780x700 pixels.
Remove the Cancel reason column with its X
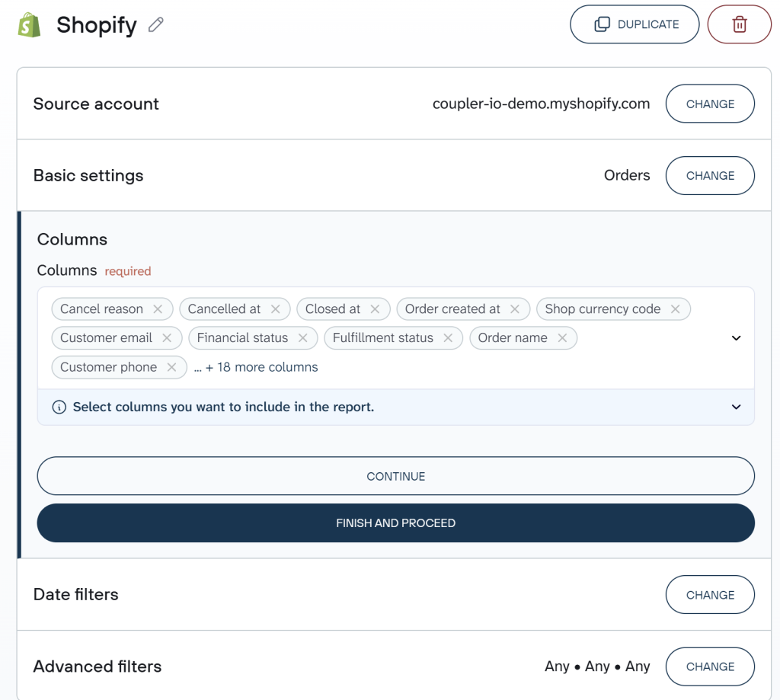(x=158, y=308)
